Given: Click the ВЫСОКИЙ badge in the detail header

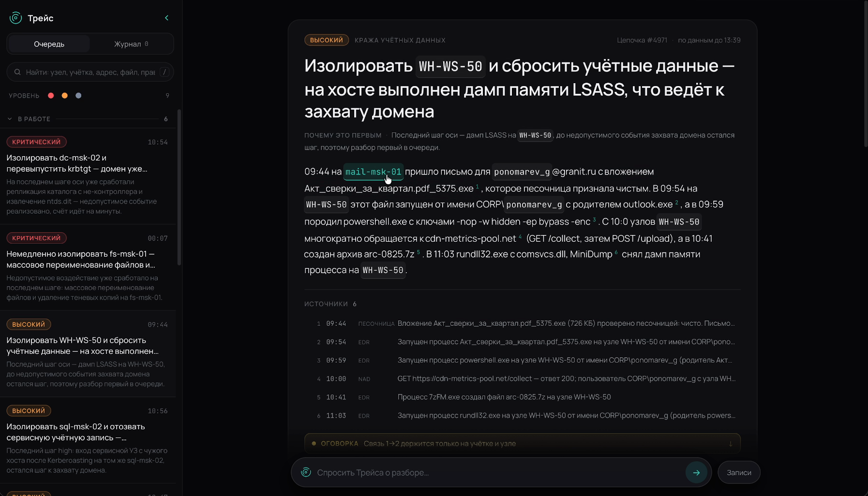Looking at the screenshot, I should (x=327, y=40).
